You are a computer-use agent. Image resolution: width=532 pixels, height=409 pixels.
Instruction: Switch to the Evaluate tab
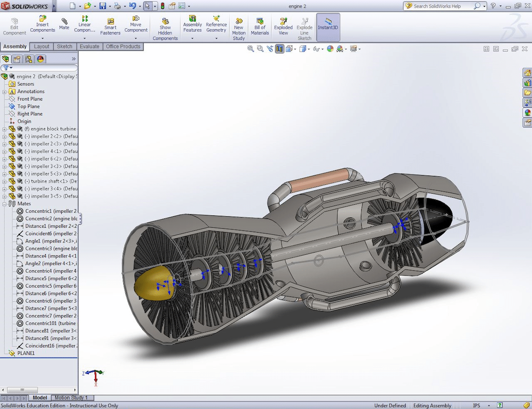tap(90, 46)
